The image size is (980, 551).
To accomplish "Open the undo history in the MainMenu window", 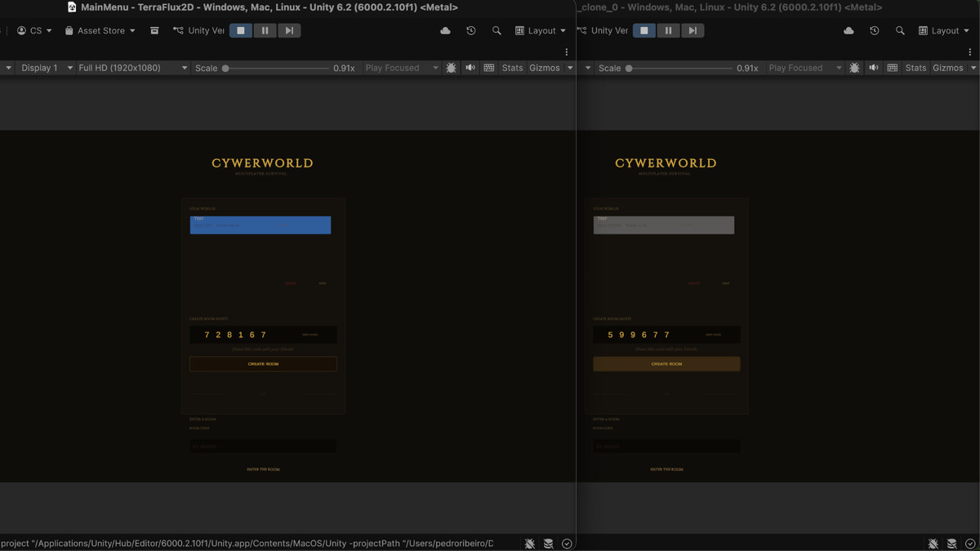I will (x=471, y=30).
